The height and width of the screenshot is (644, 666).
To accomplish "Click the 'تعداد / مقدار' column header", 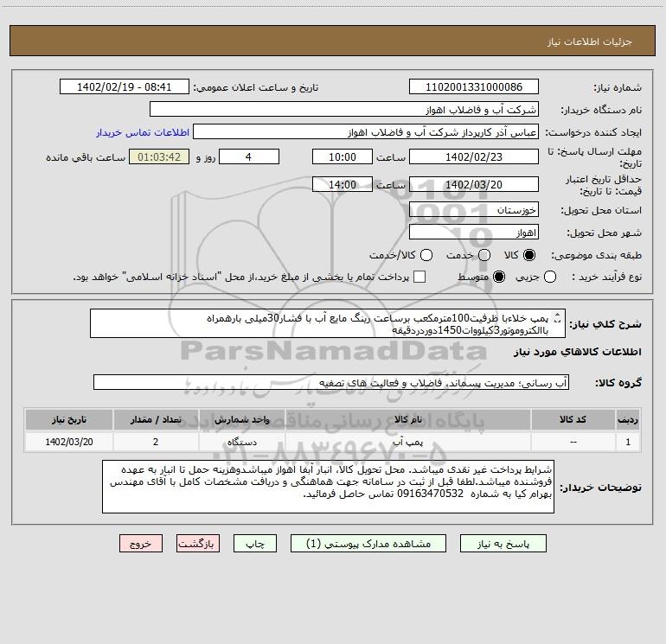I will pyautogui.click(x=156, y=419).
